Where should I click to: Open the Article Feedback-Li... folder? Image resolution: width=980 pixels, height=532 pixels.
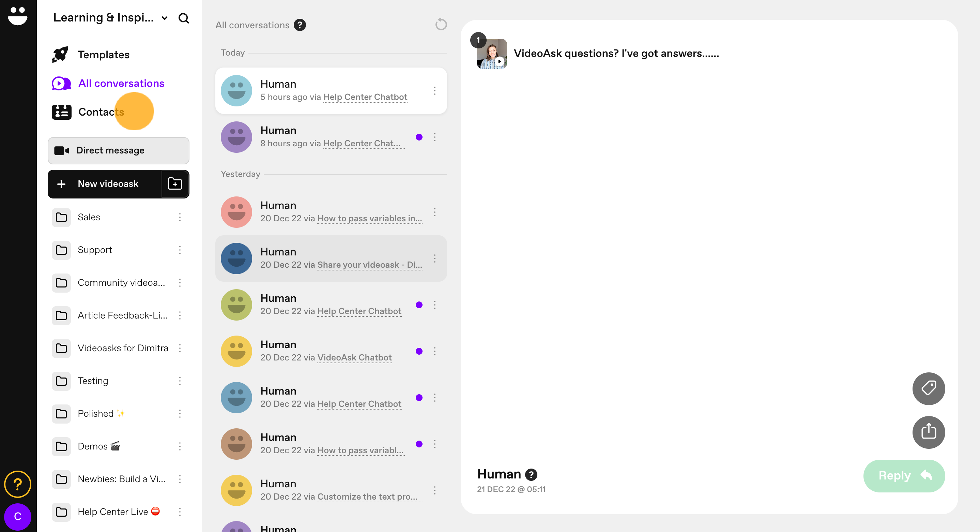[123, 315]
